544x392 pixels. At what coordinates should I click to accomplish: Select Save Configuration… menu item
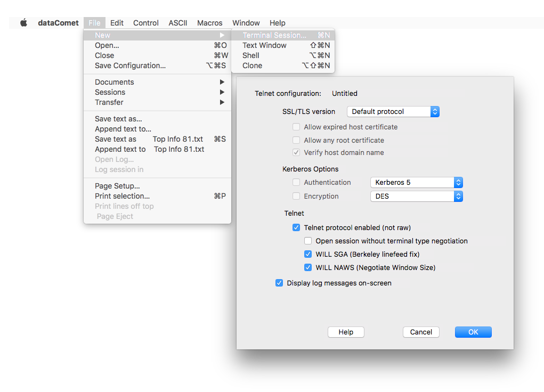coord(158,66)
